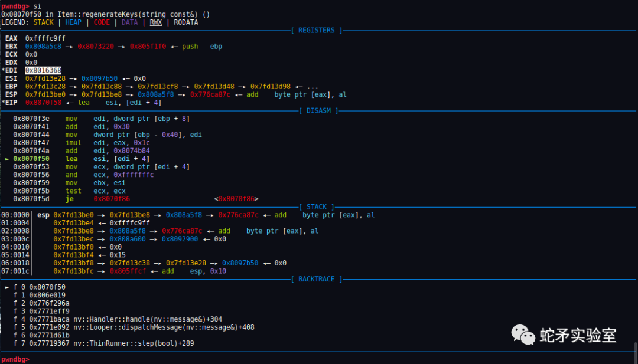Click the [ REGISTERS ] section header

[317, 31]
